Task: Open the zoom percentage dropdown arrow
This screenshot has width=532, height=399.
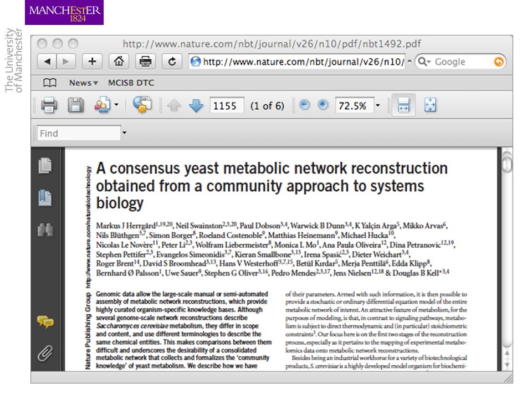Action: coord(377,105)
